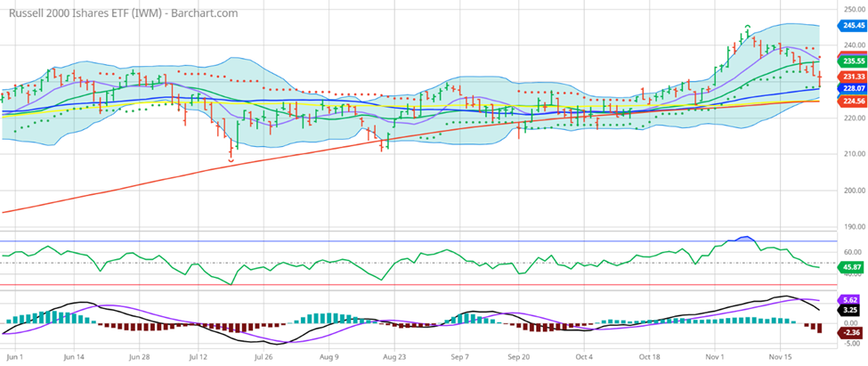Viewport: 868px width, 366px height.
Task: Click the 40.00 RSI axis label
Action: pyautogui.click(x=853, y=274)
